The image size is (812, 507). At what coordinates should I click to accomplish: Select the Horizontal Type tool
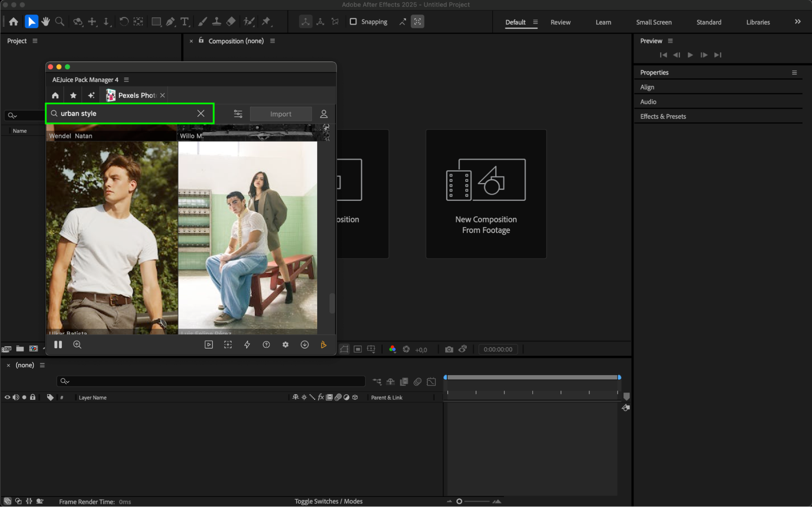[185, 22]
